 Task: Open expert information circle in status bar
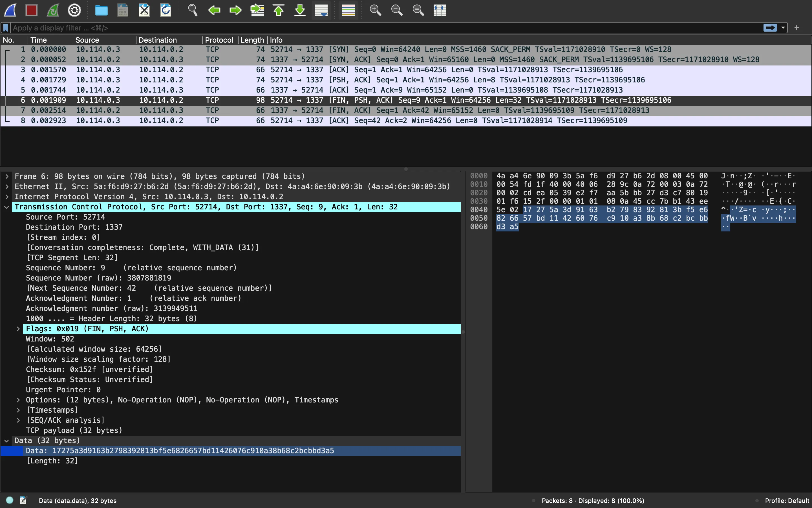pos(10,500)
